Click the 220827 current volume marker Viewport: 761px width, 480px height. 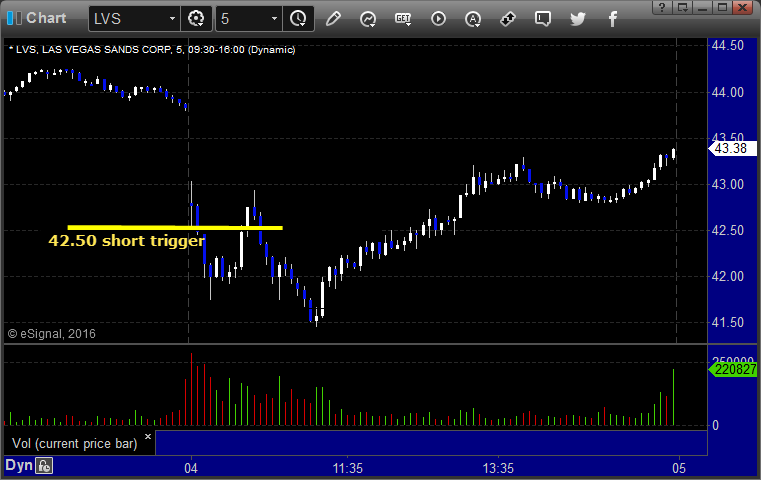coord(732,369)
